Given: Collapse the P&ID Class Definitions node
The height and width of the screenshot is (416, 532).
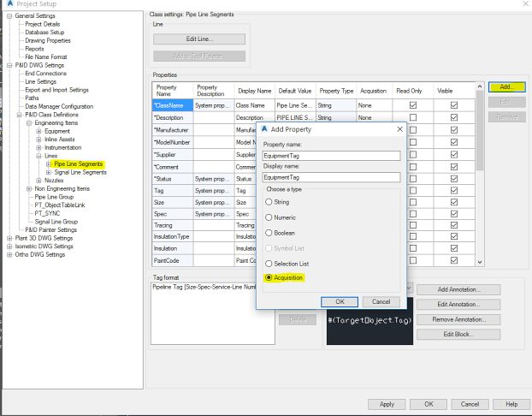Looking at the screenshot, I should pyautogui.click(x=20, y=115).
